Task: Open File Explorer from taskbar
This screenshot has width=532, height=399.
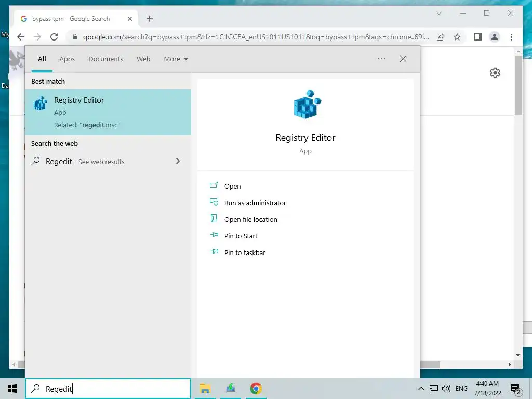Action: point(205,389)
